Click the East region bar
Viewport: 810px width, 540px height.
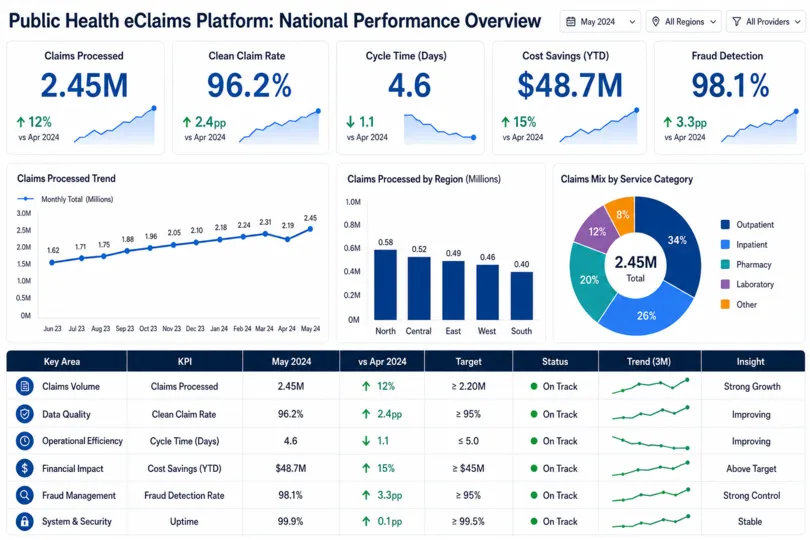tap(453, 290)
